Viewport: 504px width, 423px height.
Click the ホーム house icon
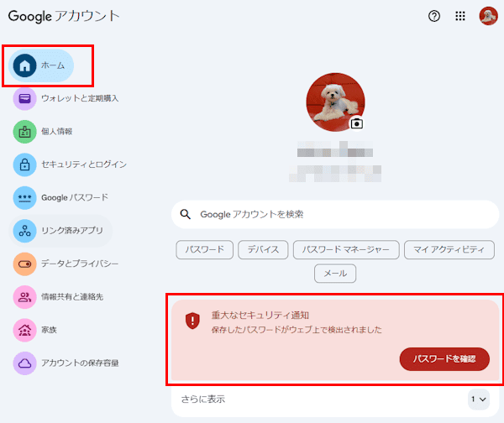tap(24, 65)
